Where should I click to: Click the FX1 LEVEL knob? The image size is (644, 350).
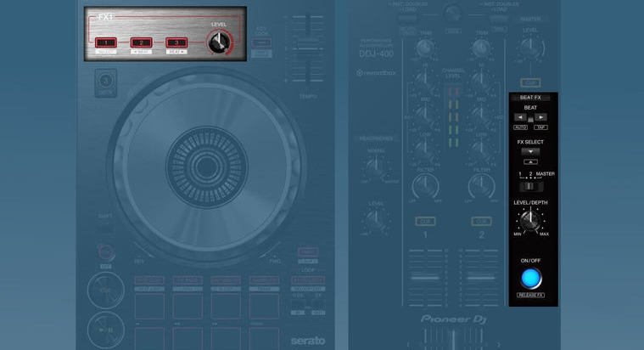219,42
